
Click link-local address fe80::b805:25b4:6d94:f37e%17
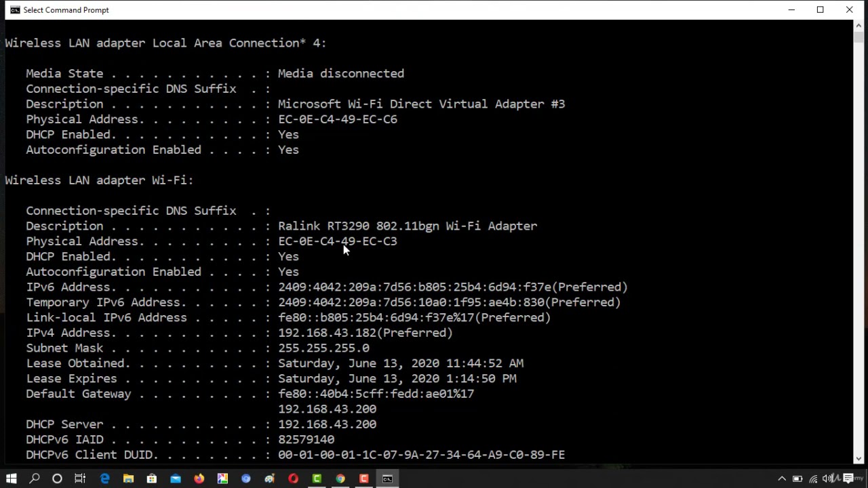click(414, 317)
